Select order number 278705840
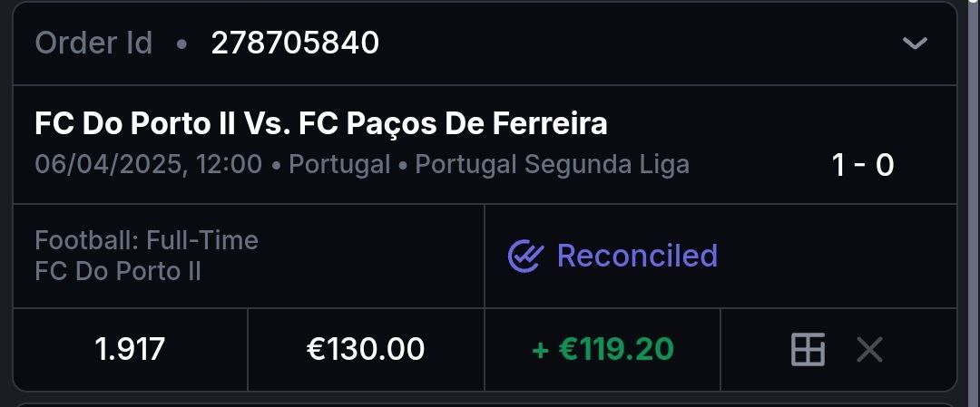 [x=295, y=44]
